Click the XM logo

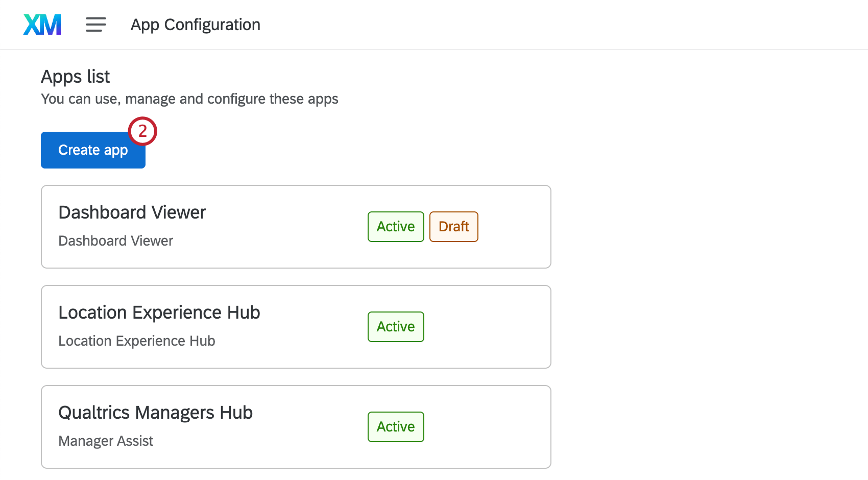42,24
